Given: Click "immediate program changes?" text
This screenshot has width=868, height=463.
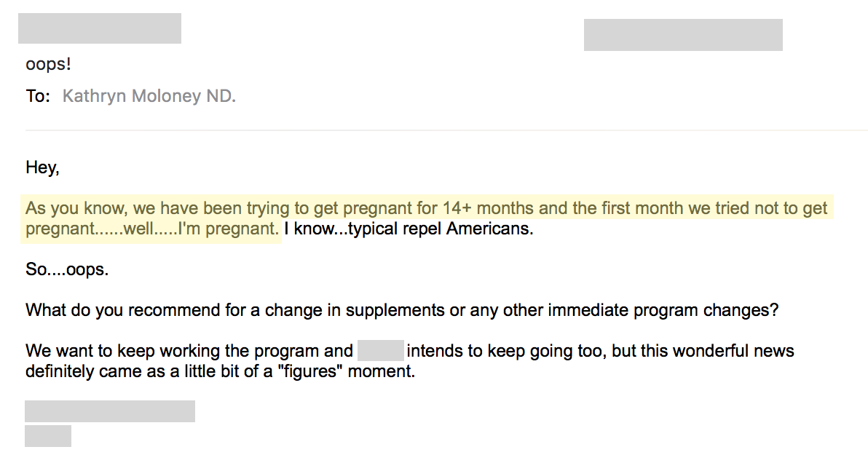Looking at the screenshot, I should (663, 310).
